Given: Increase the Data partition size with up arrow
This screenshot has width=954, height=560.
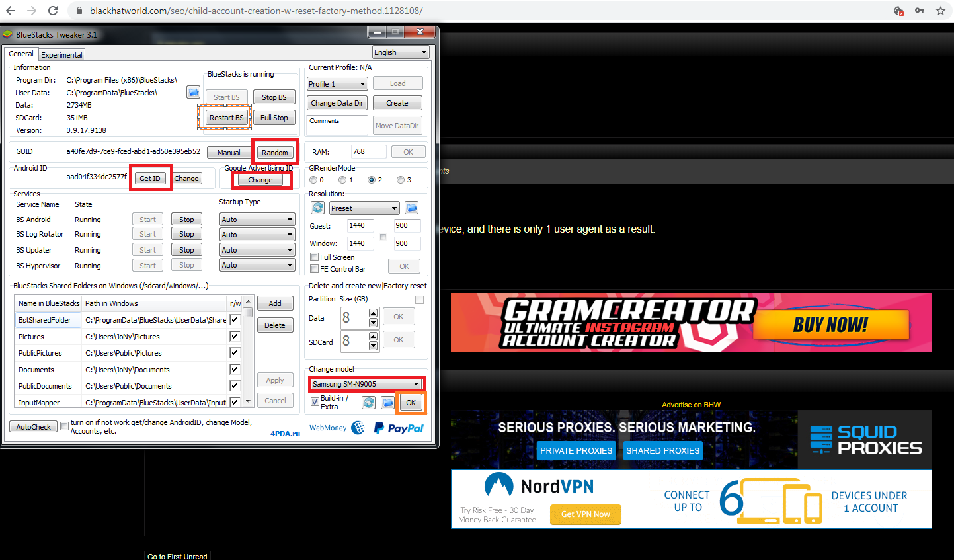Looking at the screenshot, I should click(373, 313).
